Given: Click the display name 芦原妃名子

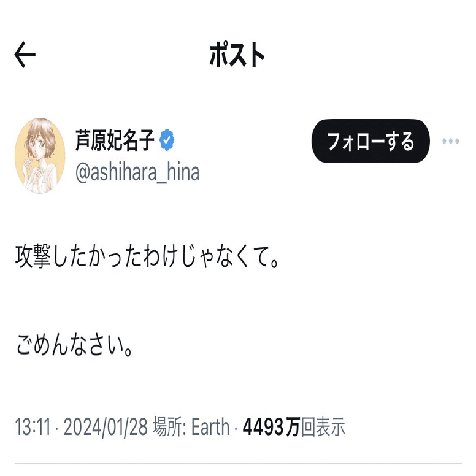Looking at the screenshot, I should [115, 140].
